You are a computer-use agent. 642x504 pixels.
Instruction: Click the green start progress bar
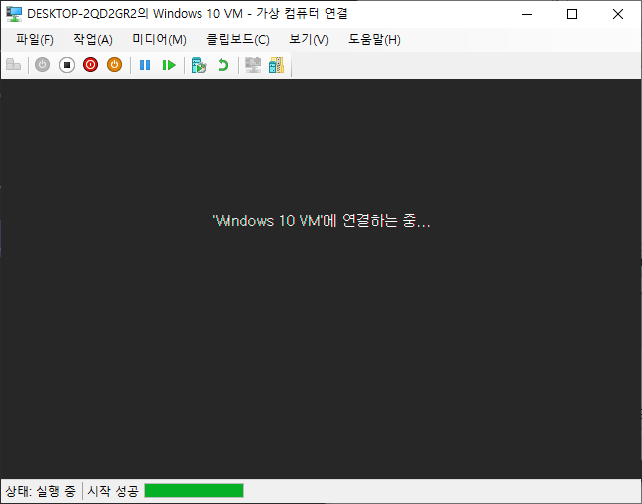tap(194, 490)
